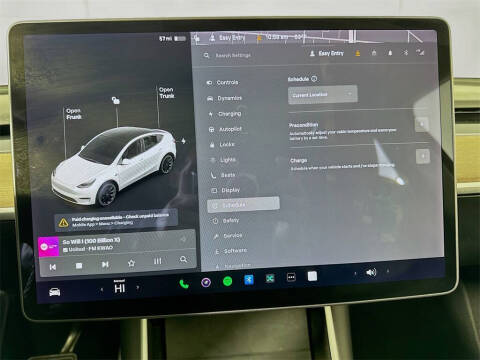The image size is (480, 360).
Task: Open Software settings menu
Action: tap(231, 251)
